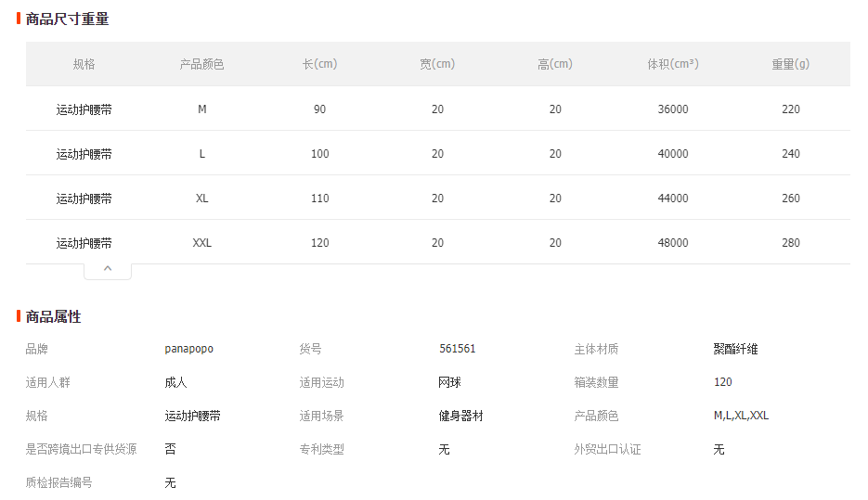868x500 pixels.
Task: Collapse the size table with chevron-up
Action: tap(108, 271)
